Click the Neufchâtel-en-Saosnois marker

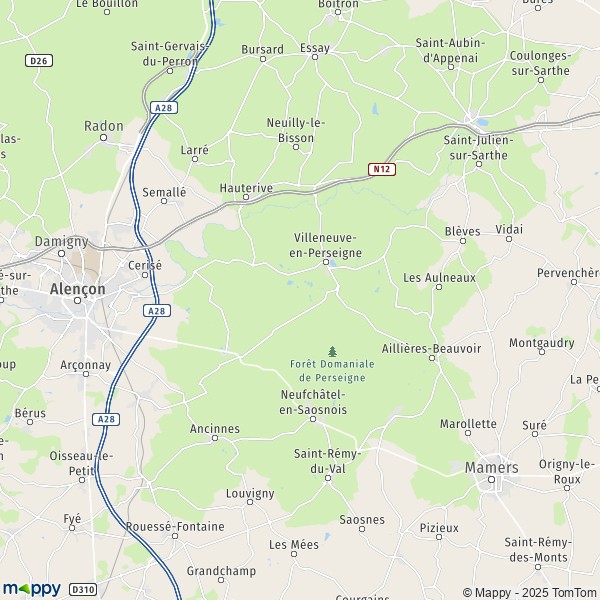coord(313,419)
